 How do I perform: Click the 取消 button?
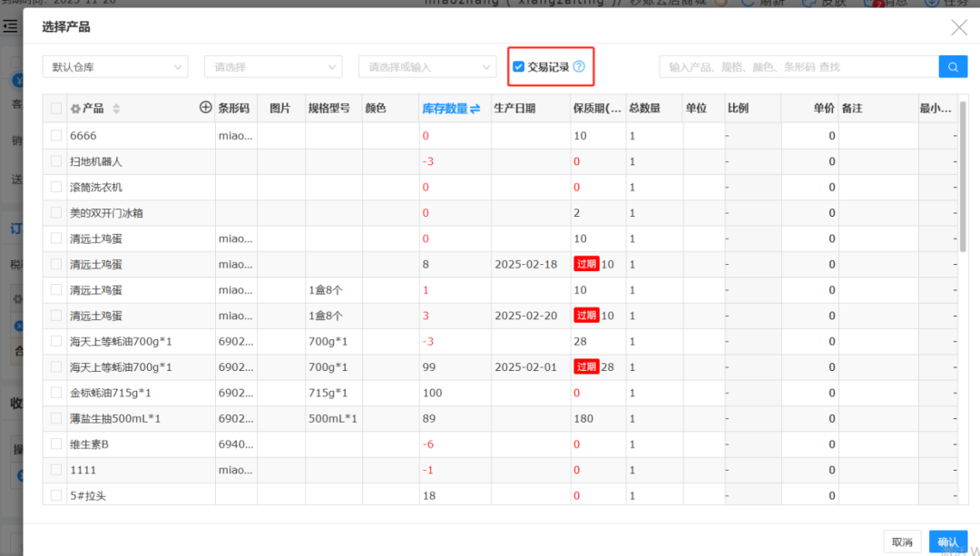pos(903,541)
